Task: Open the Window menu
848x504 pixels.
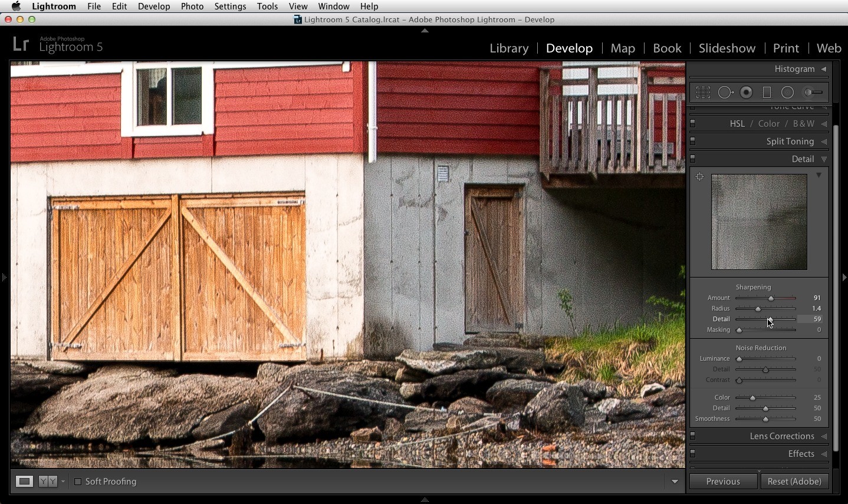Action: coord(334,6)
